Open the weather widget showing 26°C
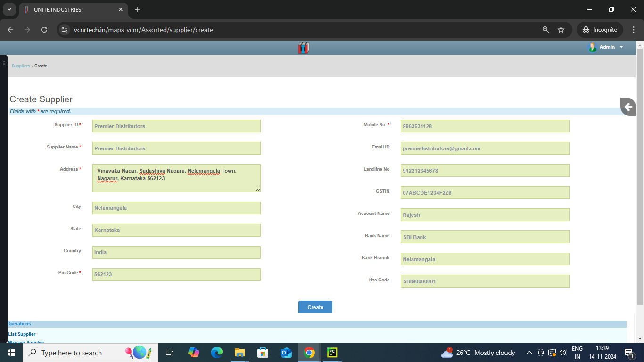Image resolution: width=644 pixels, height=362 pixels. pyautogui.click(x=478, y=353)
